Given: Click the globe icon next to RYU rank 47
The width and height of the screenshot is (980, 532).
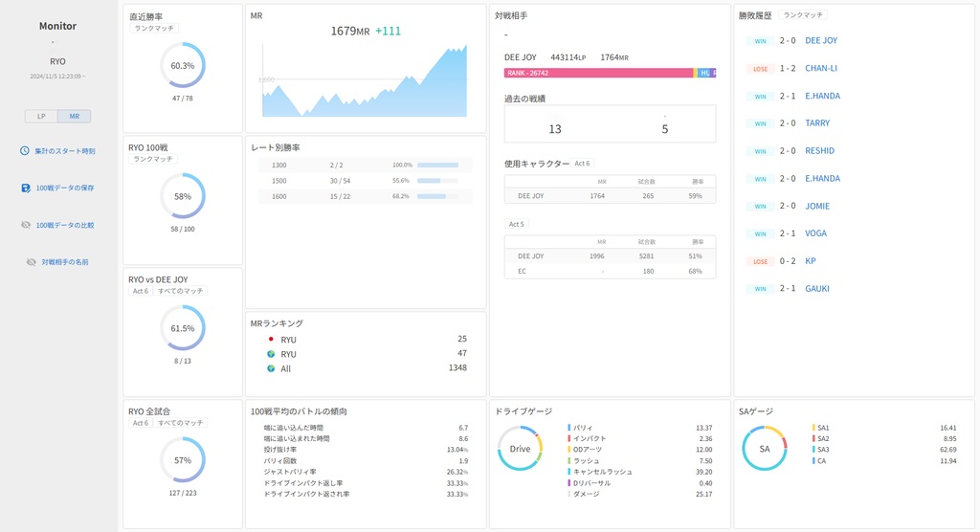Looking at the screenshot, I should [271, 354].
